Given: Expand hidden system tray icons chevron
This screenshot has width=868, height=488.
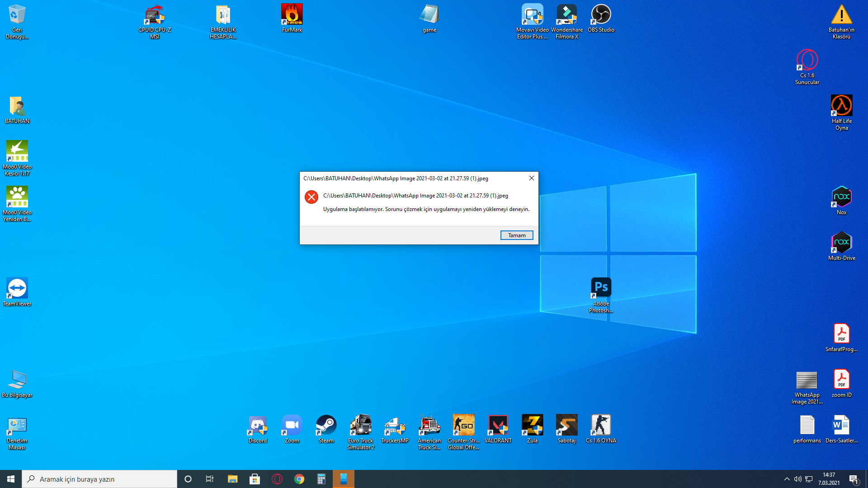Looking at the screenshot, I should [787, 479].
